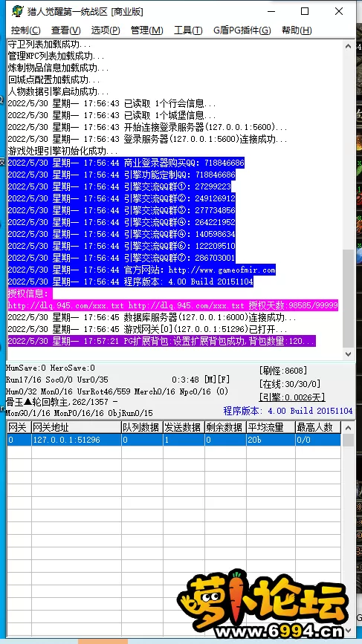Click the 引擎交流QQ群⑦ 286703001 line
The image size is (362, 644).
pos(121,258)
